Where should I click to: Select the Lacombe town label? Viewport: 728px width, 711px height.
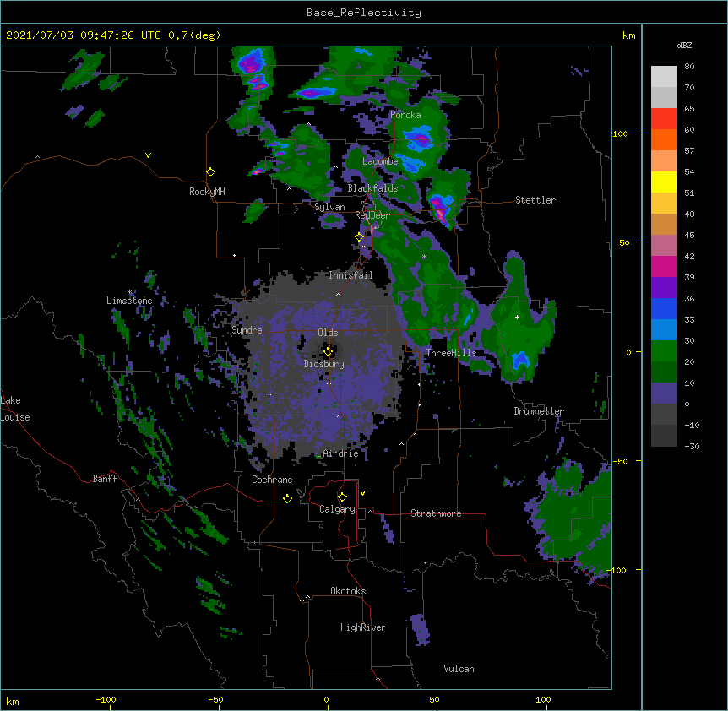pyautogui.click(x=380, y=161)
